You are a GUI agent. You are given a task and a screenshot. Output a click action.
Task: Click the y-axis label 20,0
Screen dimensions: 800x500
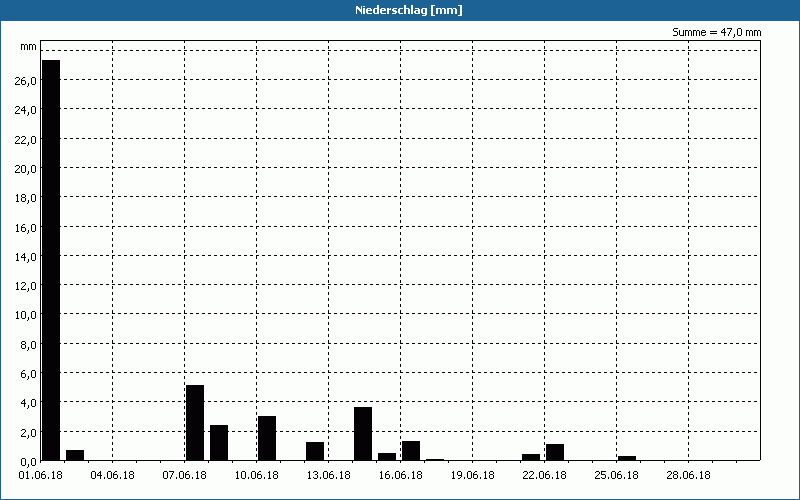[26, 168]
